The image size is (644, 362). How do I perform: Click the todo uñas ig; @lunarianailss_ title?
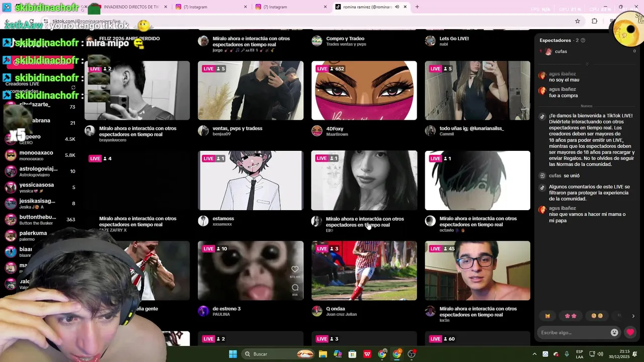[x=471, y=128]
